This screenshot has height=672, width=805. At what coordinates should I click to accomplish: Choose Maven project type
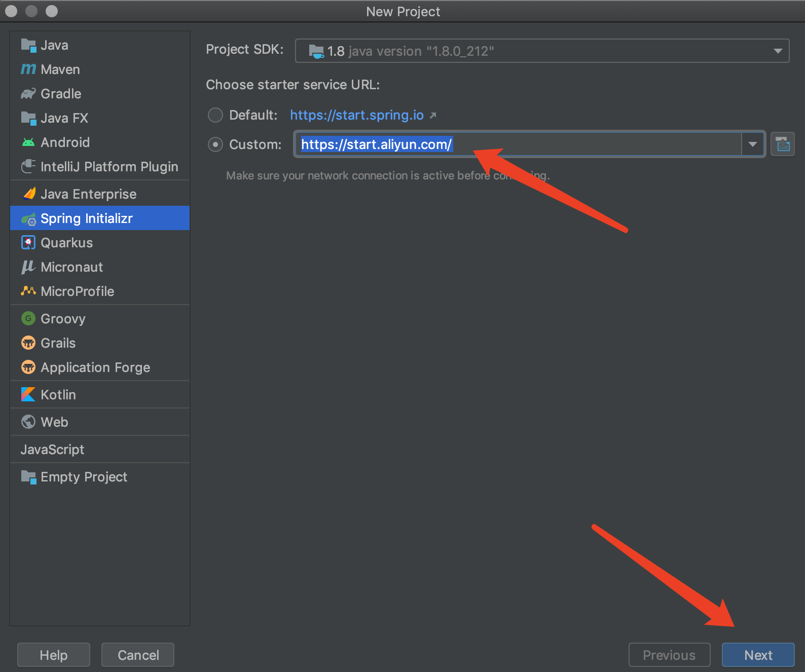click(100, 69)
